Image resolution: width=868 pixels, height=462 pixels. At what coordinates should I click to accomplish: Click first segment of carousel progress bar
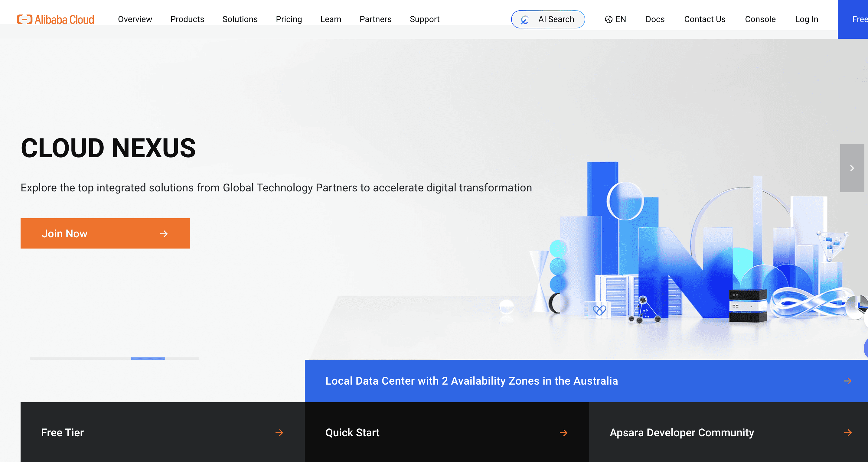[x=47, y=359]
